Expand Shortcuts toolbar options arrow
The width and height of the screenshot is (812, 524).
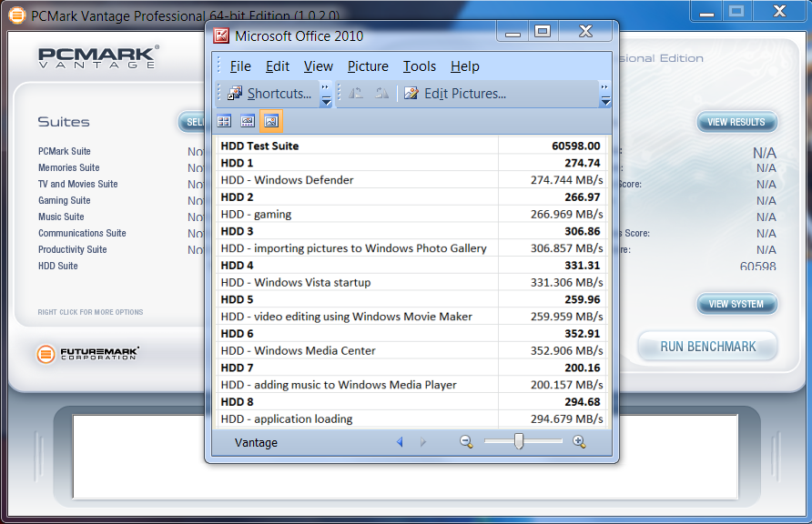click(x=326, y=95)
